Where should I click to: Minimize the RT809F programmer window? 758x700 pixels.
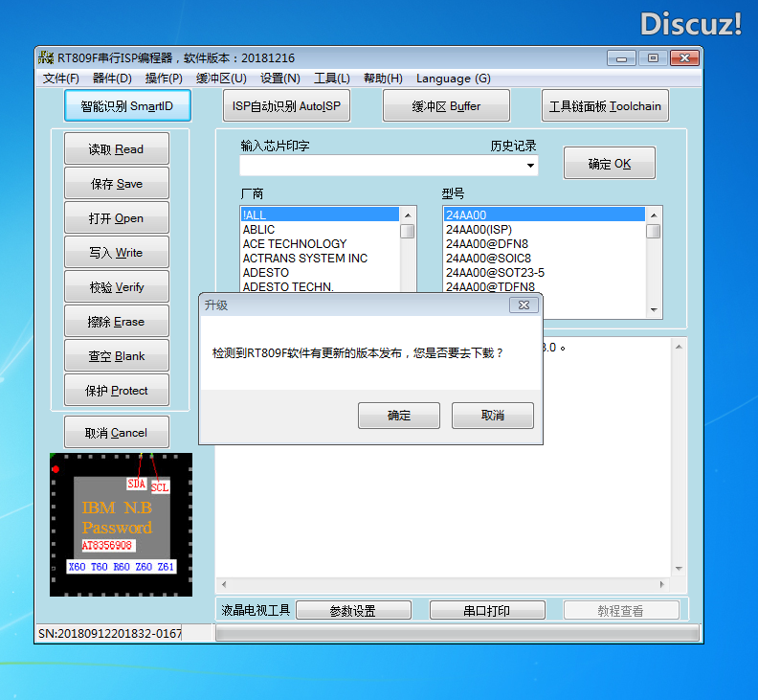pyautogui.click(x=621, y=58)
